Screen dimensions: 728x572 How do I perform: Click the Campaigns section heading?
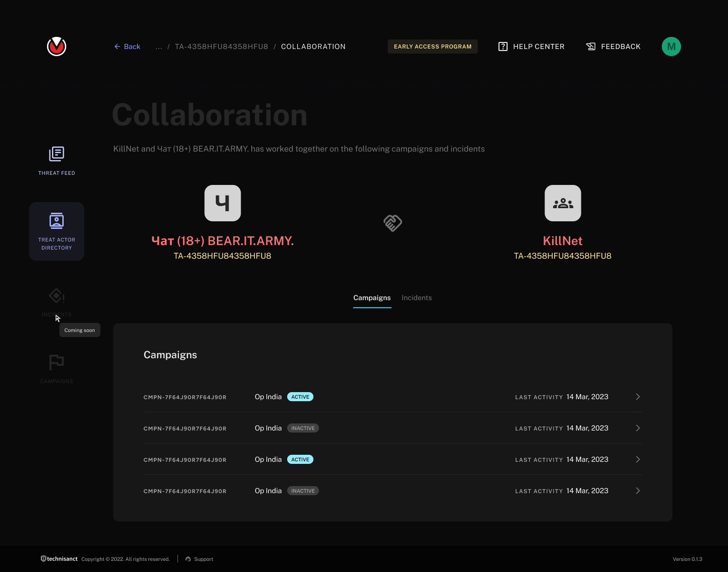[x=170, y=355]
